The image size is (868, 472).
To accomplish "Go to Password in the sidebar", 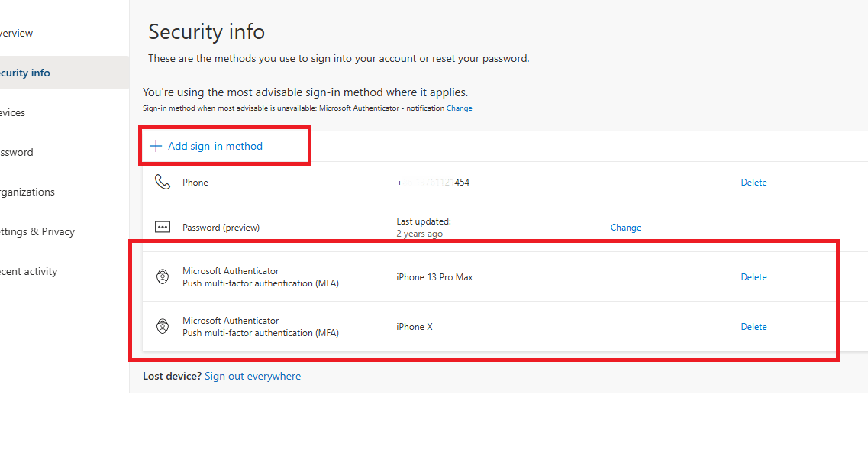I will point(17,152).
